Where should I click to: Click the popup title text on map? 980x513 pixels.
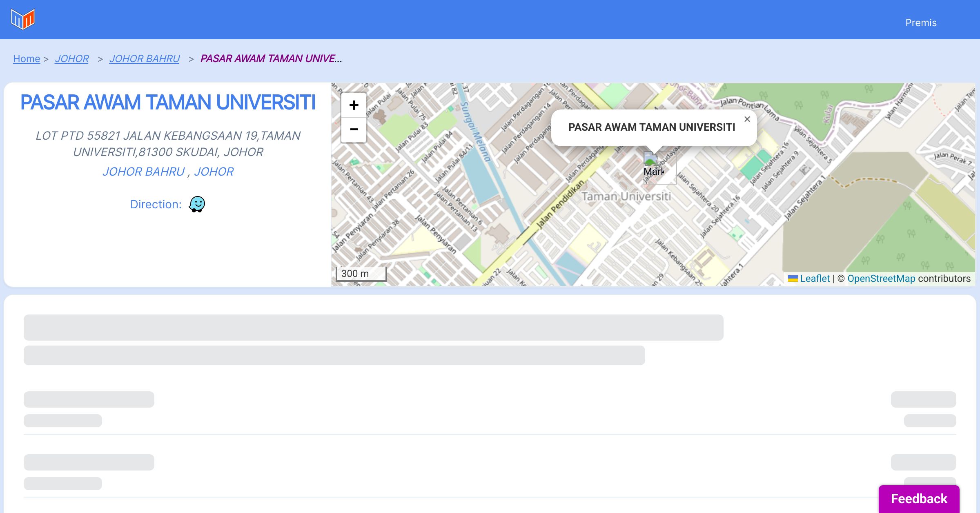[651, 127]
